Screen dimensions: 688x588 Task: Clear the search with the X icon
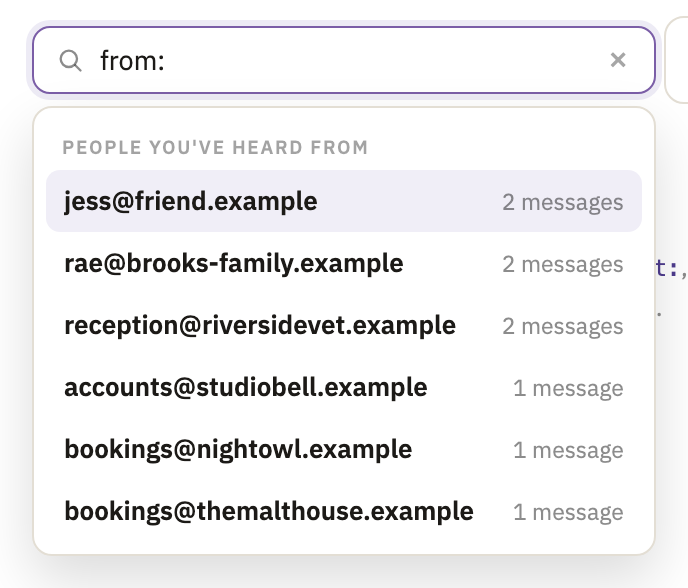click(618, 60)
